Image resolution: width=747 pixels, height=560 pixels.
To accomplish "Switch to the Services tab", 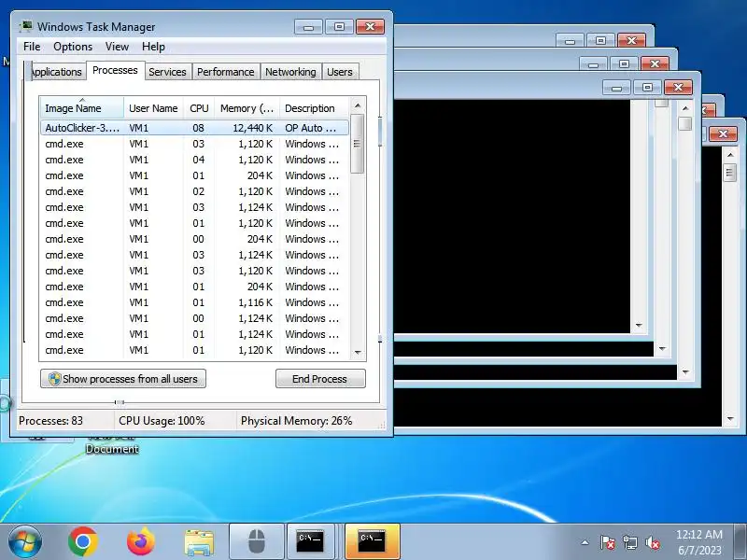I will [x=168, y=72].
